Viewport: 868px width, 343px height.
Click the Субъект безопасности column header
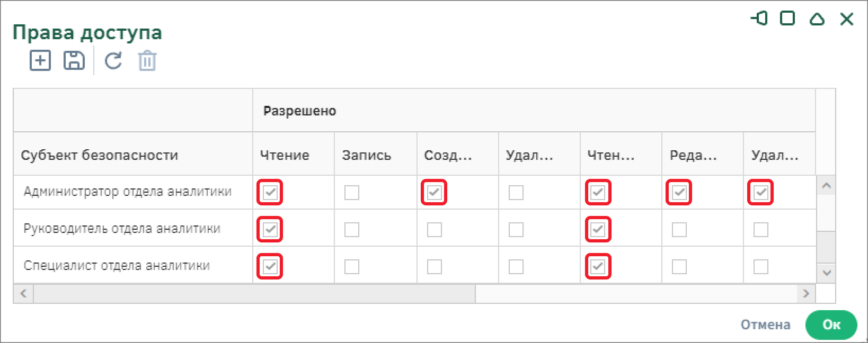click(x=100, y=155)
